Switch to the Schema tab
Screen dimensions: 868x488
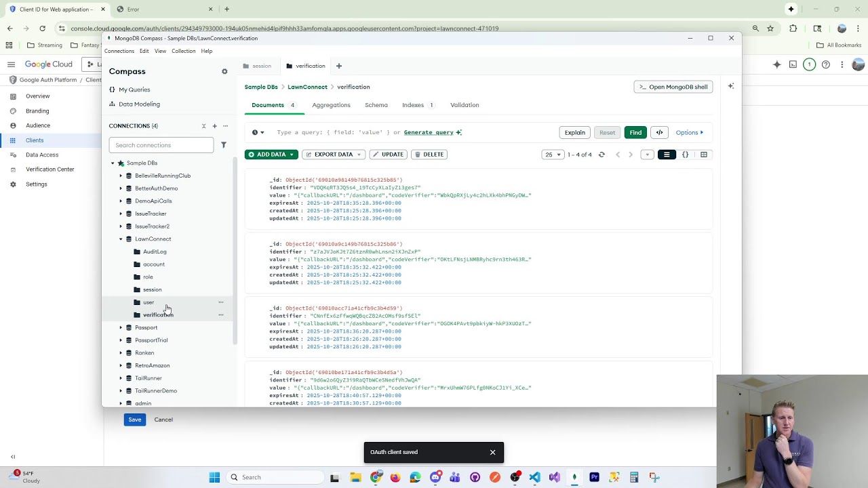click(376, 105)
